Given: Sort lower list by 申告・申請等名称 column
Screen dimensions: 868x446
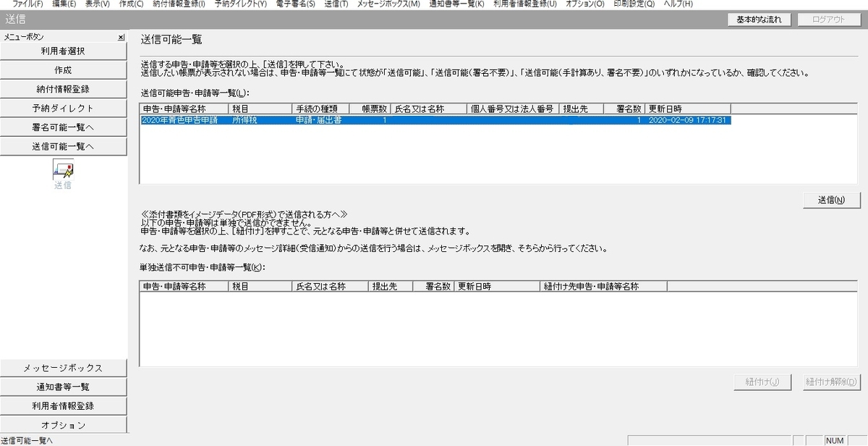Looking at the screenshot, I should (x=184, y=287).
